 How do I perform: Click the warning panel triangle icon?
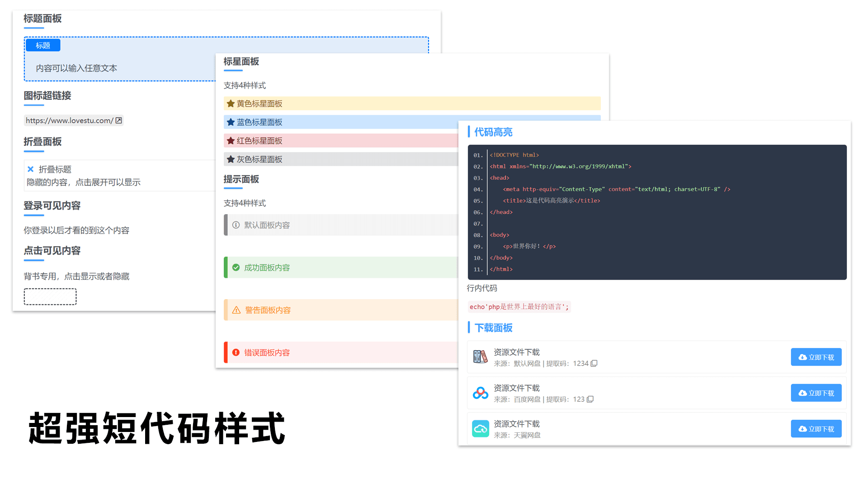pyautogui.click(x=236, y=310)
